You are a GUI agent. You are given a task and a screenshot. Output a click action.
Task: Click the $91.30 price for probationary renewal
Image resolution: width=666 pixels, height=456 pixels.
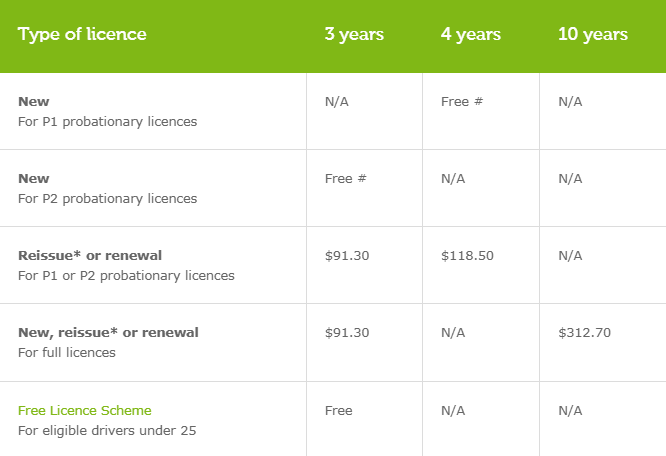pyautogui.click(x=347, y=256)
